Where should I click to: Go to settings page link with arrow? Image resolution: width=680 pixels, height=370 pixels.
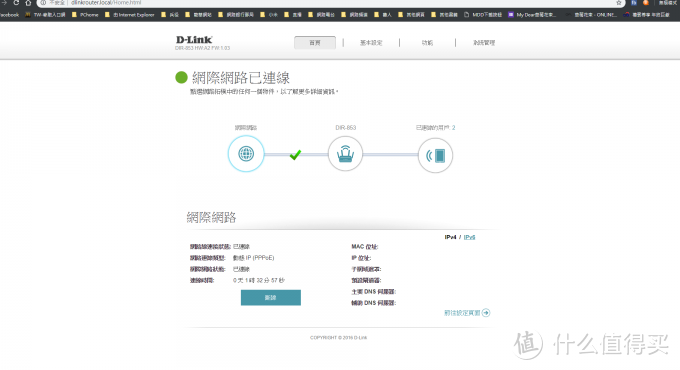[467, 313]
